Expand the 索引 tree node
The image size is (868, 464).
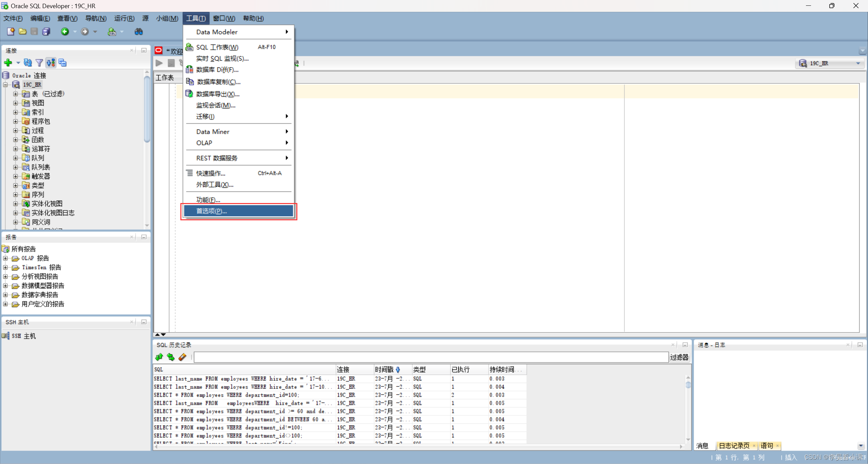pyautogui.click(x=16, y=112)
